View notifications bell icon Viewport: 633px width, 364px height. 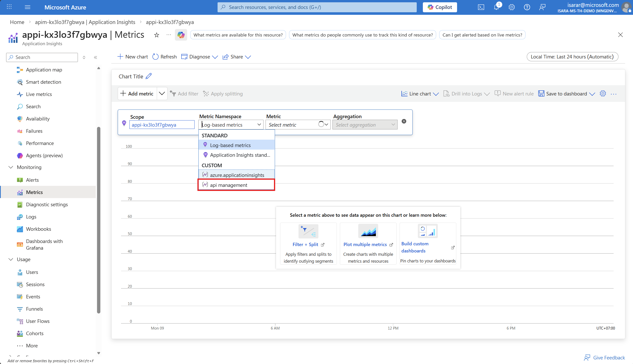496,7
